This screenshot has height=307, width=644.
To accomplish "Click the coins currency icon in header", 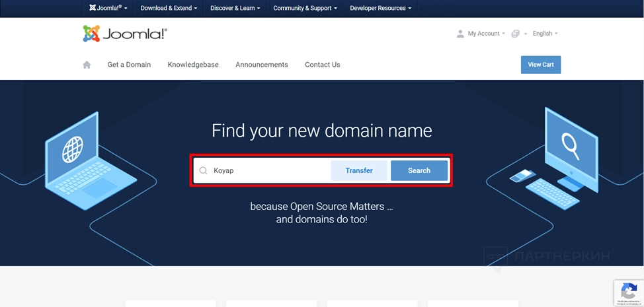I will (x=516, y=34).
